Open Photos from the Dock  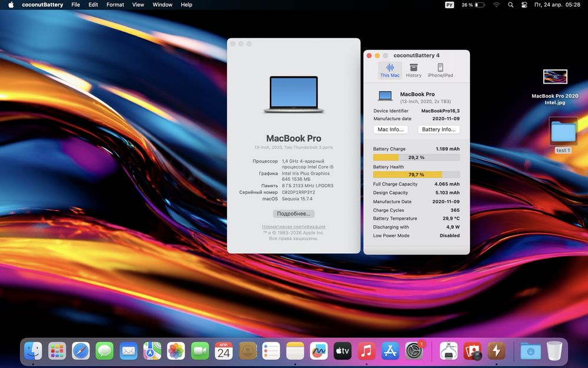click(176, 352)
